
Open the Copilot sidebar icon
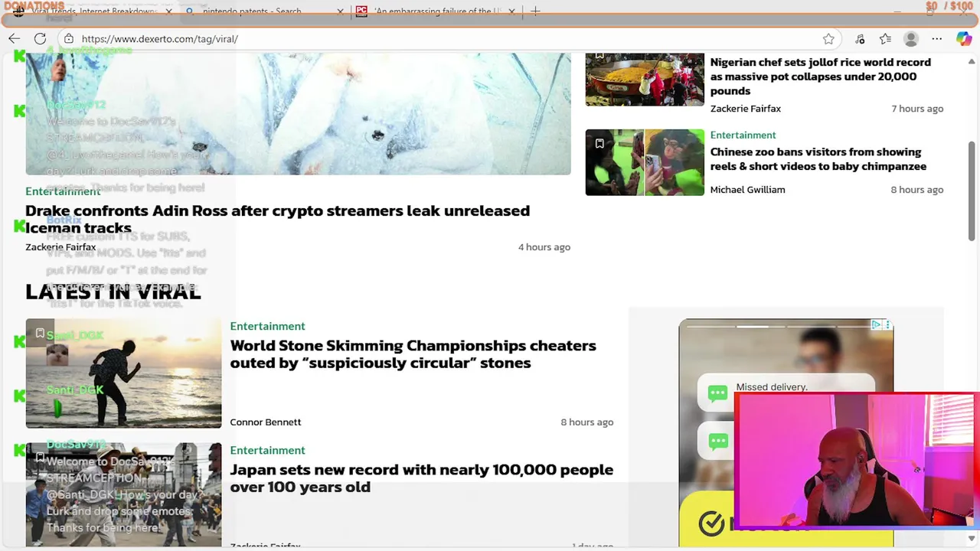click(964, 39)
